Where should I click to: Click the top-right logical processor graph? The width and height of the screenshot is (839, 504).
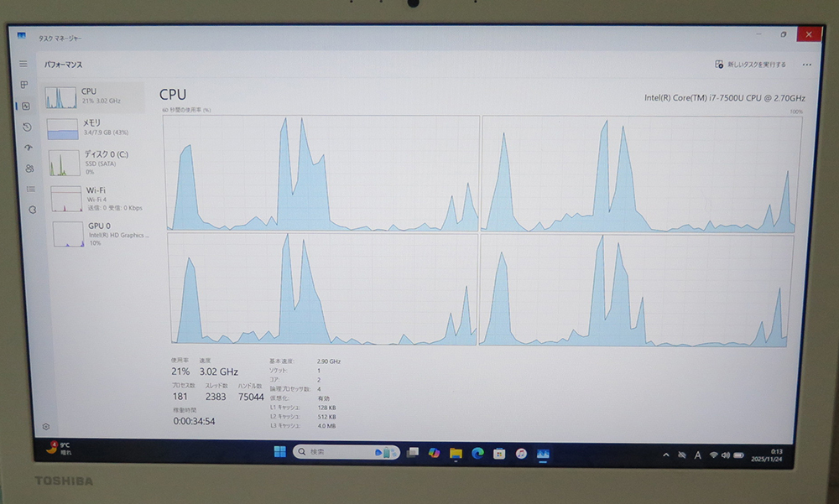point(640,174)
